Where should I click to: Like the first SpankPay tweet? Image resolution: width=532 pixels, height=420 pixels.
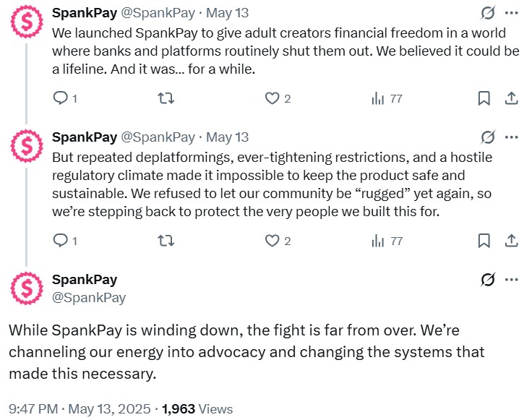(x=272, y=98)
